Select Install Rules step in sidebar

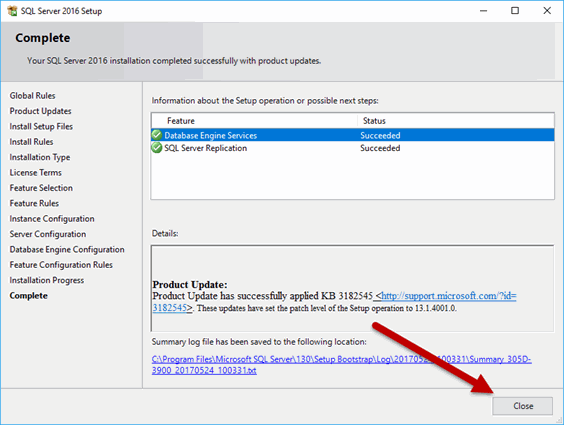(x=31, y=142)
